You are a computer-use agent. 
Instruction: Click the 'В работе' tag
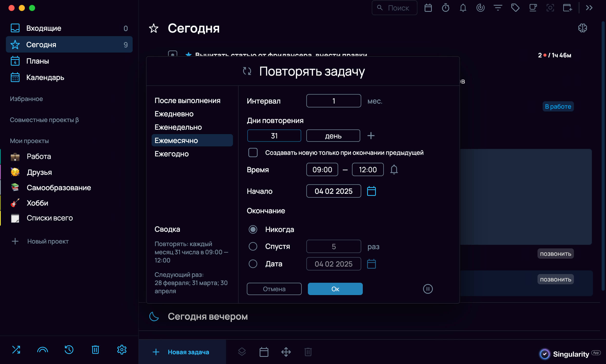[558, 106]
